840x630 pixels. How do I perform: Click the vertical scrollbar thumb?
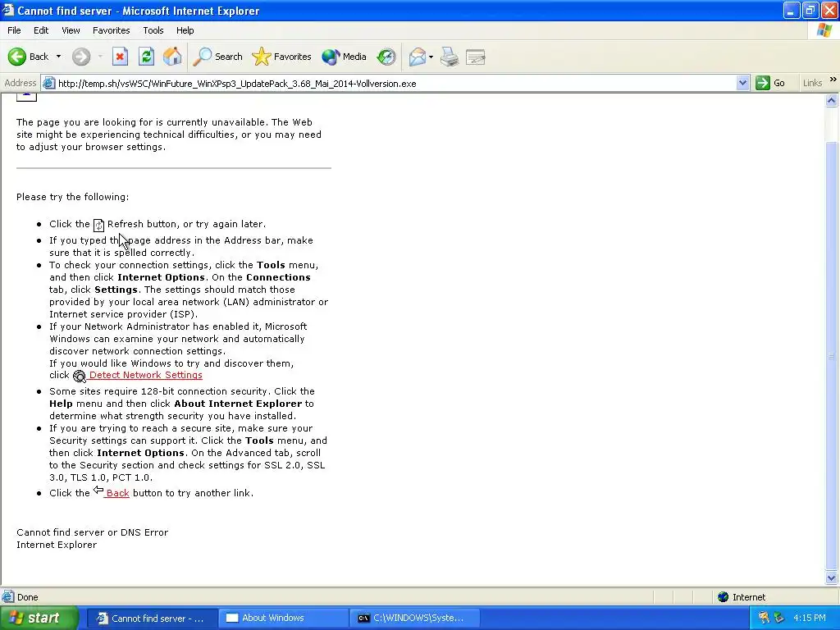(832, 355)
